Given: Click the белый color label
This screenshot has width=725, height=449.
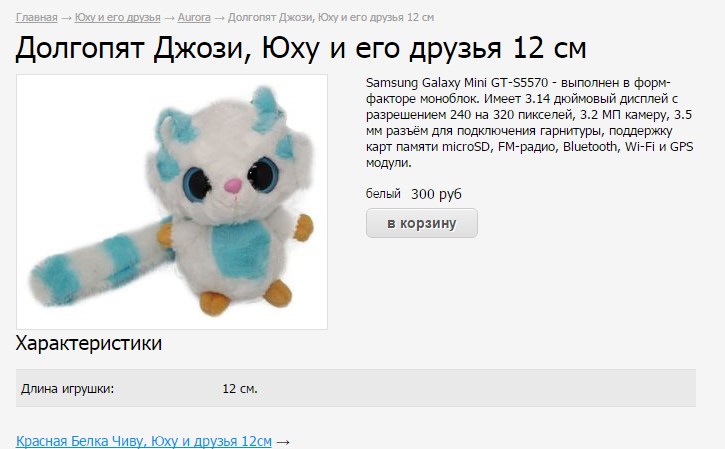Looking at the screenshot, I should 383,193.
